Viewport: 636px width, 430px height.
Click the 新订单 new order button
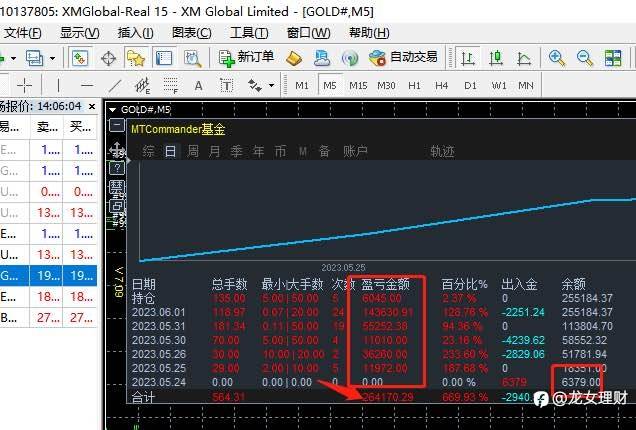click(246, 58)
